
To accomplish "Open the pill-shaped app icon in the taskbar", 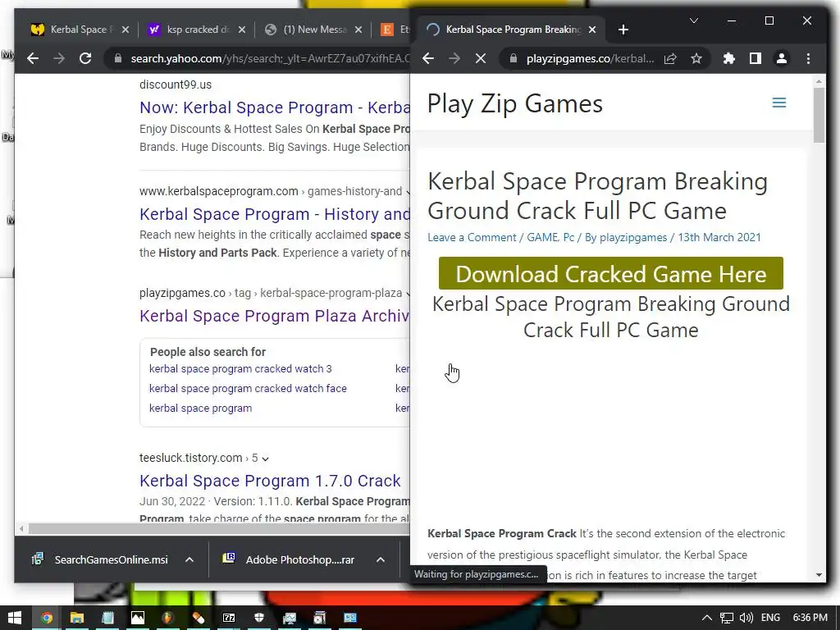I will click(199, 618).
